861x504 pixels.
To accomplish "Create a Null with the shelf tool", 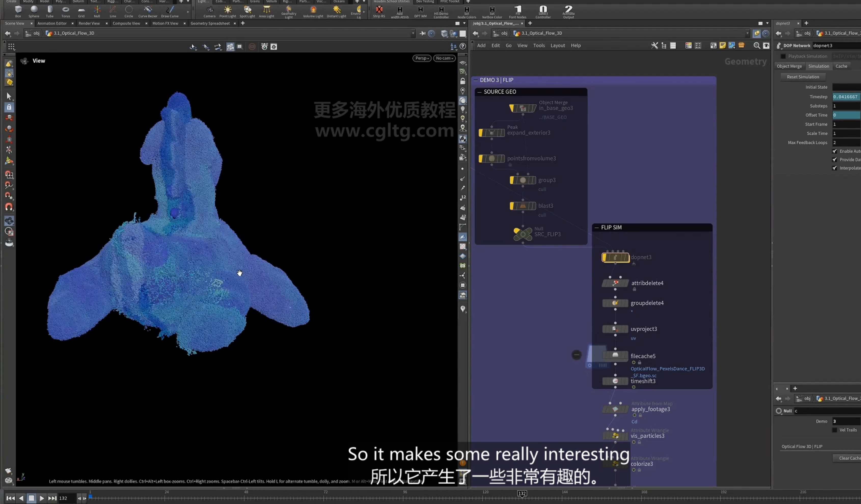I will click(x=97, y=11).
